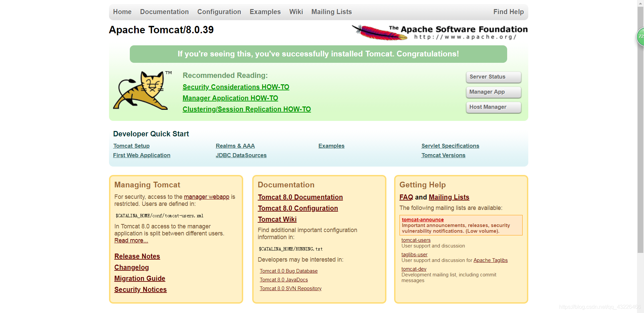The width and height of the screenshot is (644, 313).
Task: Click the Server Status button
Action: click(x=493, y=77)
